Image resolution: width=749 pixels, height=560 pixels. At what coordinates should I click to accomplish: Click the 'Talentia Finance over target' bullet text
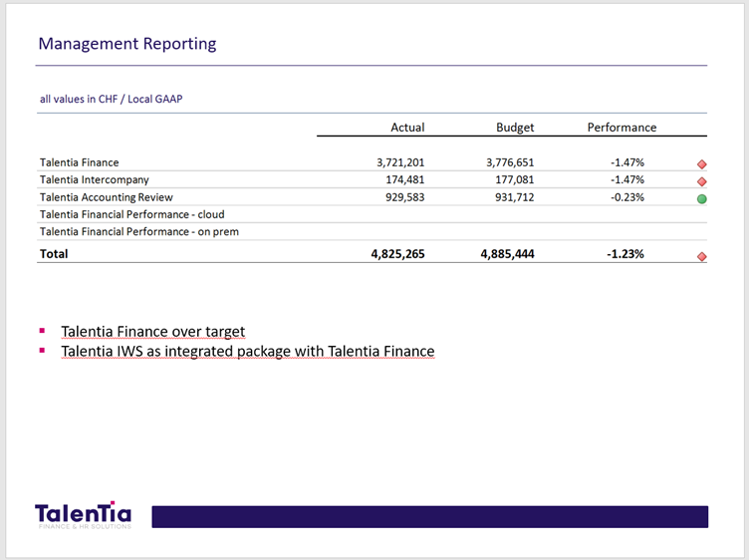tap(152, 331)
